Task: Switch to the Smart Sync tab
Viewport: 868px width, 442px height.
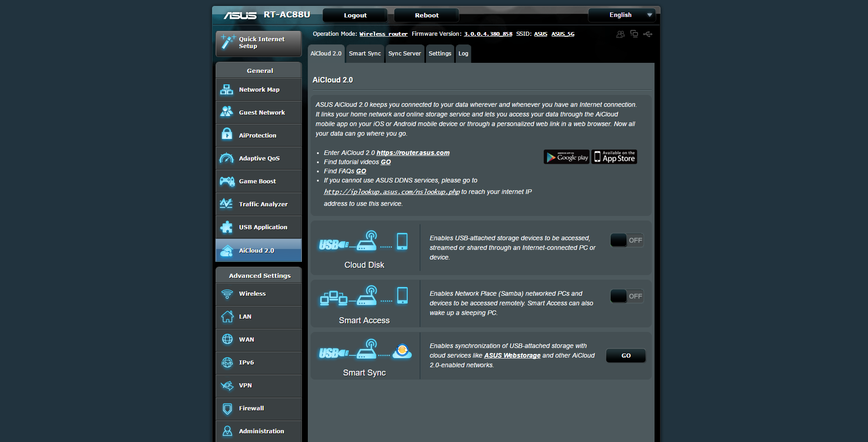Action: [365, 54]
